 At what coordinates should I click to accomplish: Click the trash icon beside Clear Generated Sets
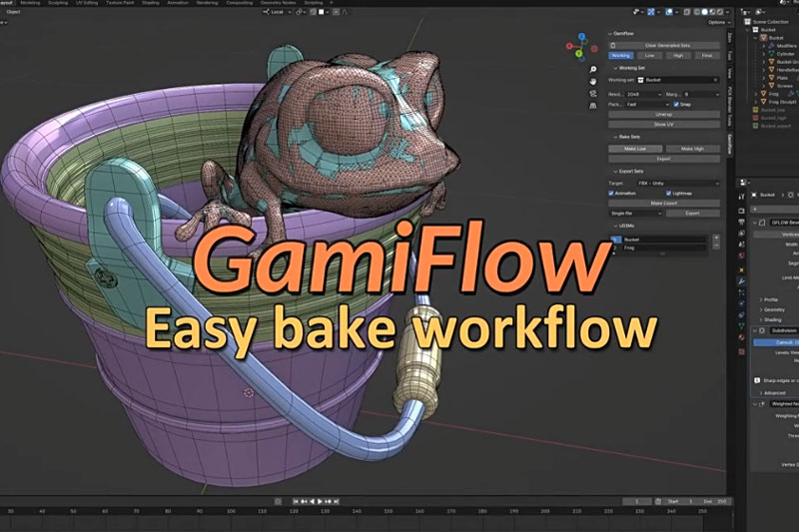pos(613,45)
